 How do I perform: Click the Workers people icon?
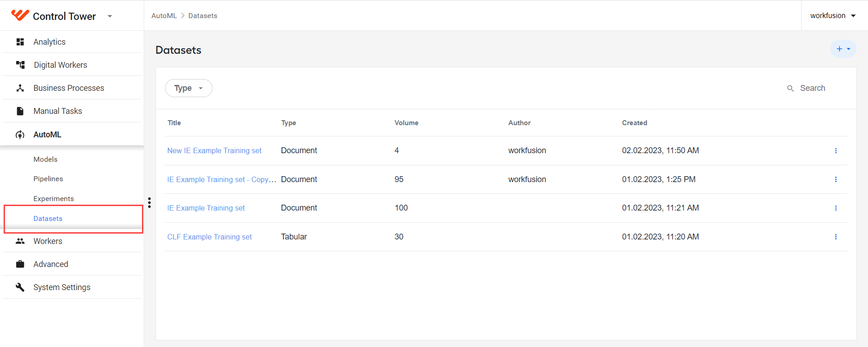point(20,241)
